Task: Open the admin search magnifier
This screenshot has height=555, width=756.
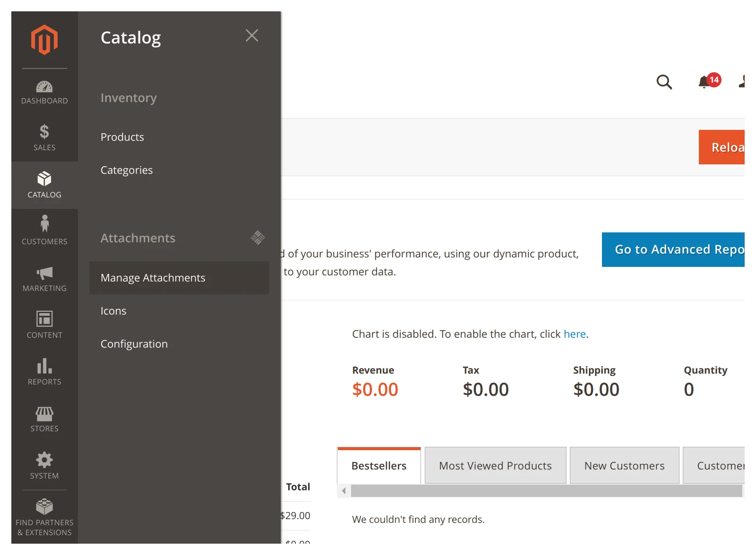Action: (x=664, y=82)
